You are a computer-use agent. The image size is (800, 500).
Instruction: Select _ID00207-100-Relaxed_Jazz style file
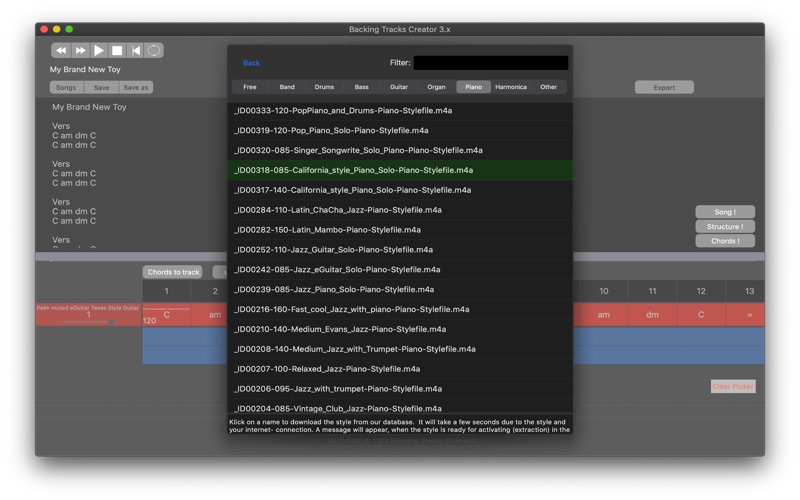(x=400, y=369)
